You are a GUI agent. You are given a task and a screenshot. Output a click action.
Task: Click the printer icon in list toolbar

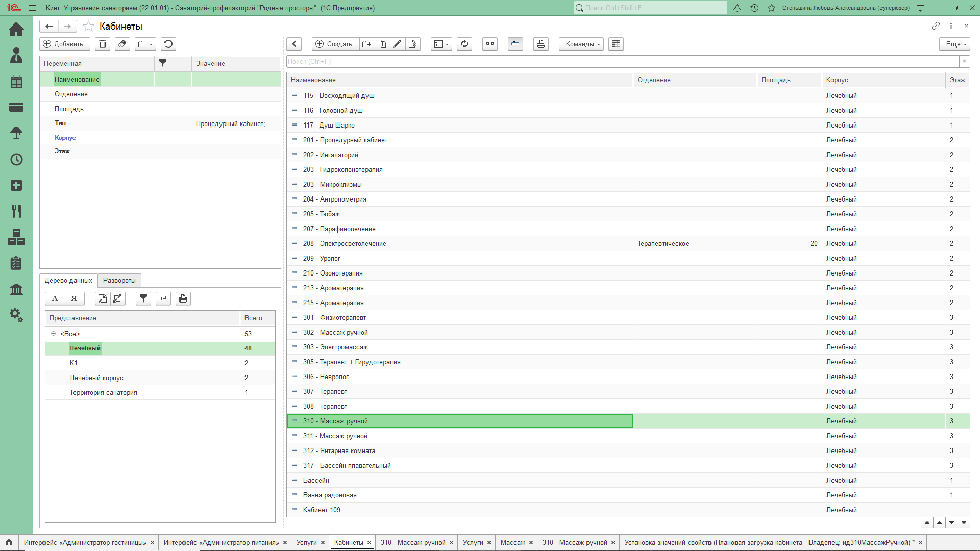click(541, 44)
